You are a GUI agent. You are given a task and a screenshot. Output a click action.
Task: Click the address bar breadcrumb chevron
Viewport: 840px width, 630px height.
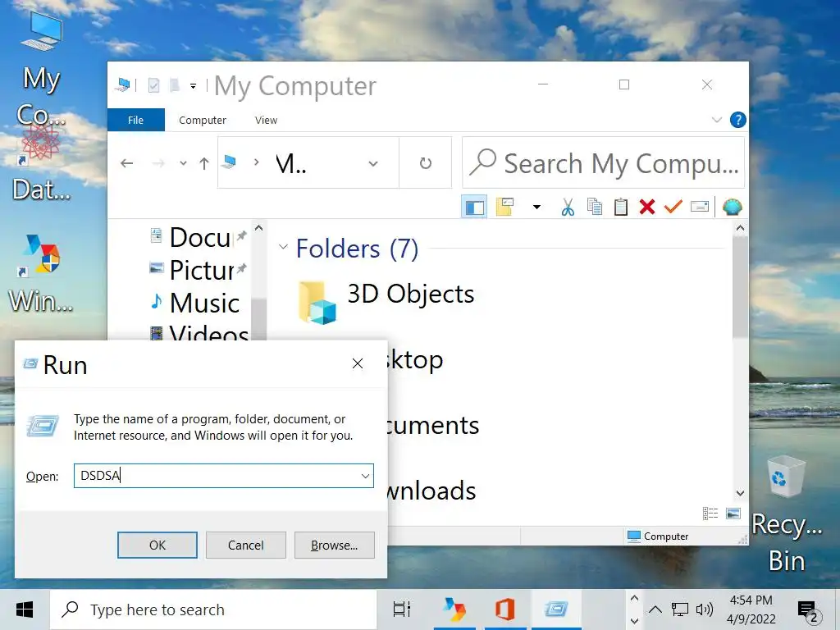[256, 162]
